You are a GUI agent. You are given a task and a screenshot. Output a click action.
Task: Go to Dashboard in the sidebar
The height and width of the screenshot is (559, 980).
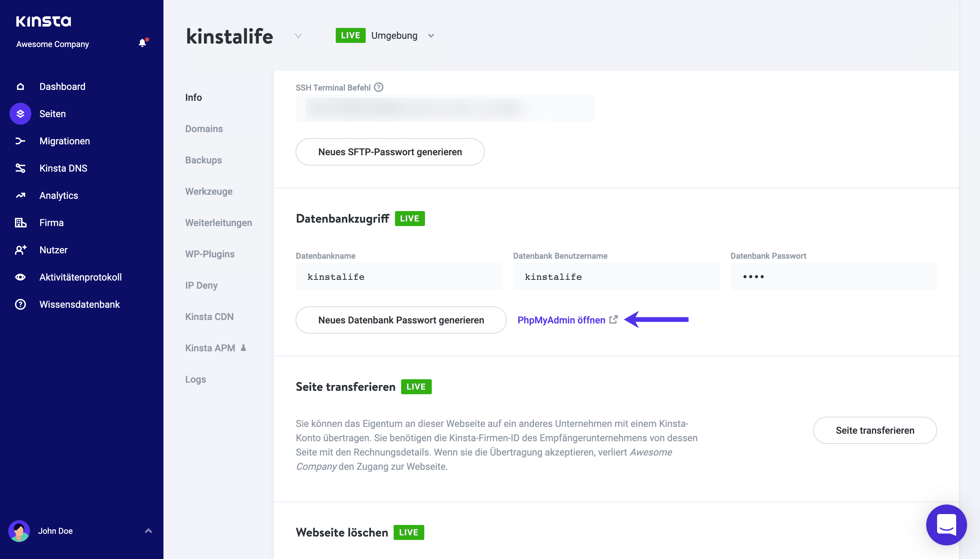62,86
